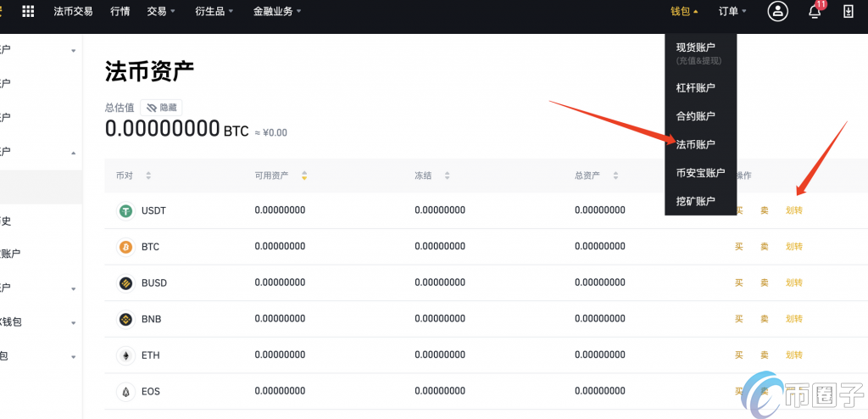This screenshot has height=419, width=868.
Task: Click the USDT coin logo
Action: coord(126,210)
